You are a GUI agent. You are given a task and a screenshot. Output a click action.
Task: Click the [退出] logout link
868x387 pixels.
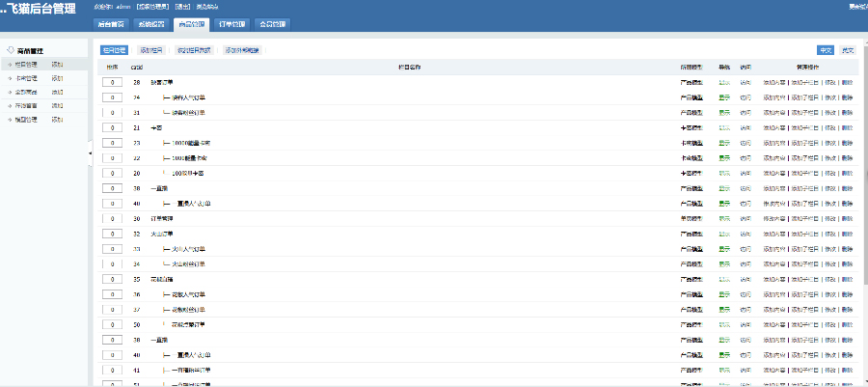coord(182,7)
